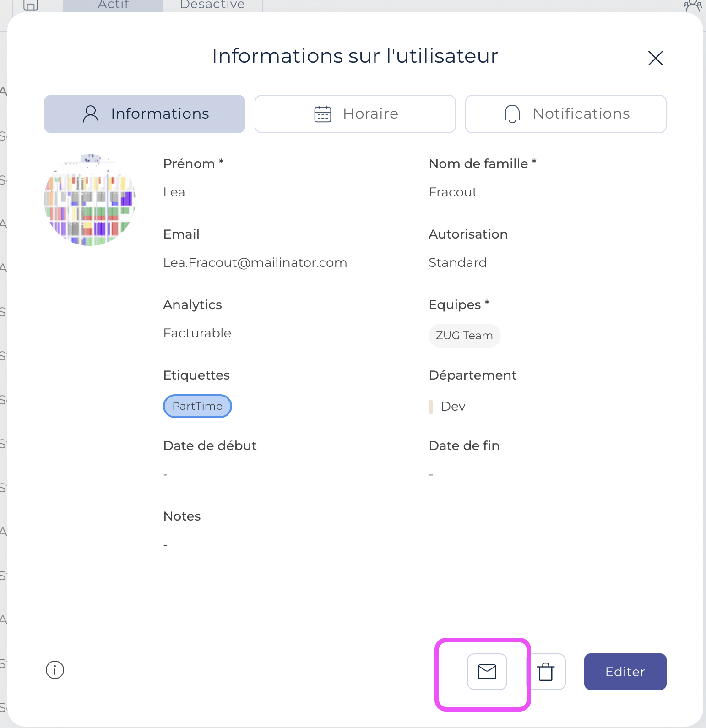Select the PartTime tag
The width and height of the screenshot is (706, 728).
click(x=197, y=406)
